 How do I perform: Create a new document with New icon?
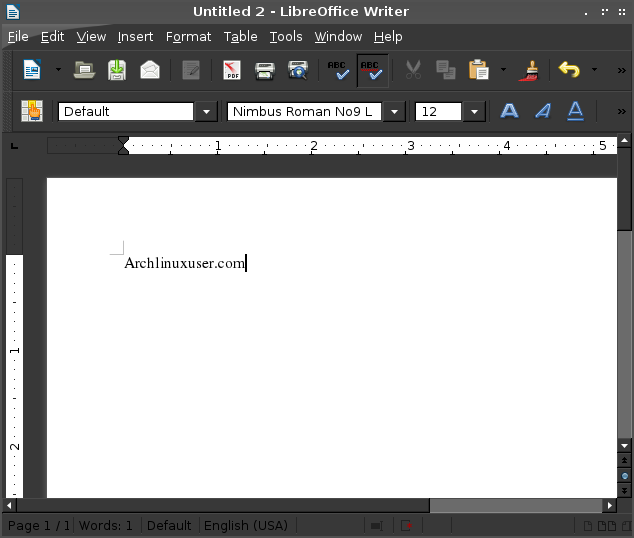pos(32,70)
